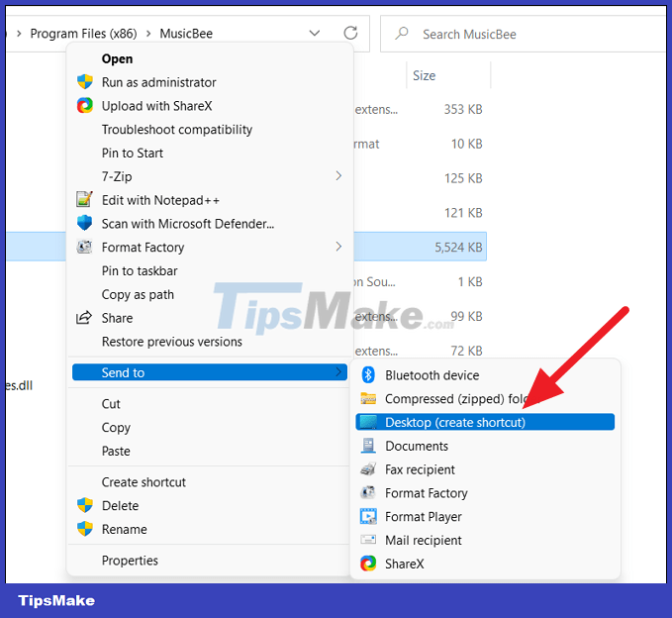Click the ShareX icon in Send to submenu

(x=368, y=564)
